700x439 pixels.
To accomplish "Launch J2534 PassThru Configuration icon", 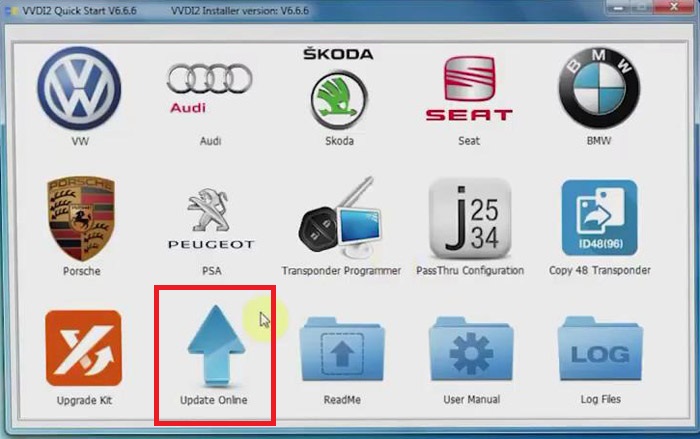I will pos(470,218).
